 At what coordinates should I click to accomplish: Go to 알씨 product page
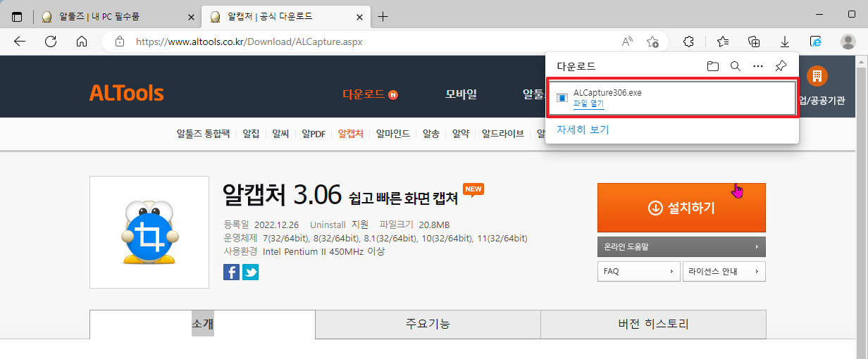click(x=280, y=133)
